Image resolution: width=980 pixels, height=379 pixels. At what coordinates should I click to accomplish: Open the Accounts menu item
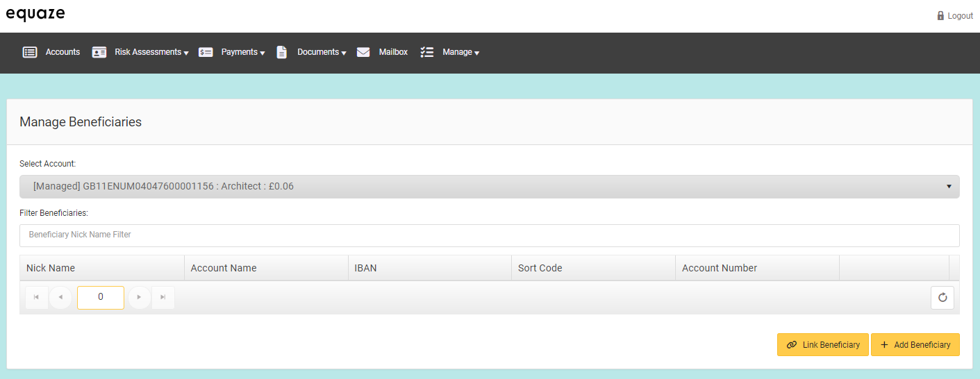point(63,52)
